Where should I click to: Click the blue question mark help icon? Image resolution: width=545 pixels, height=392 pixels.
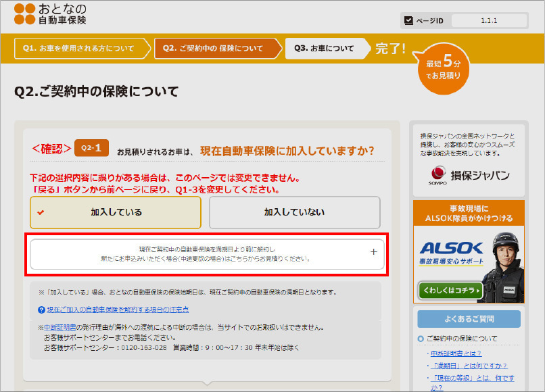(42, 310)
